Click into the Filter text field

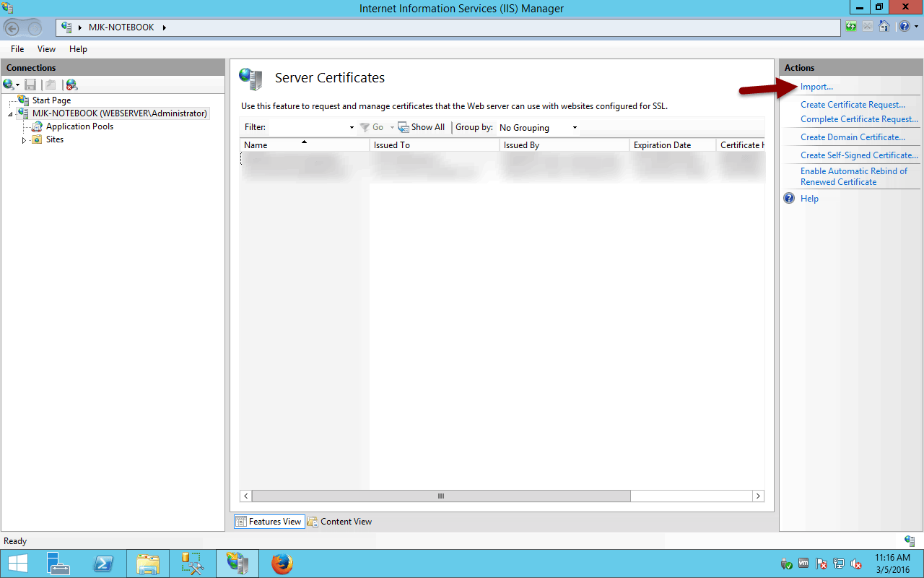point(308,127)
